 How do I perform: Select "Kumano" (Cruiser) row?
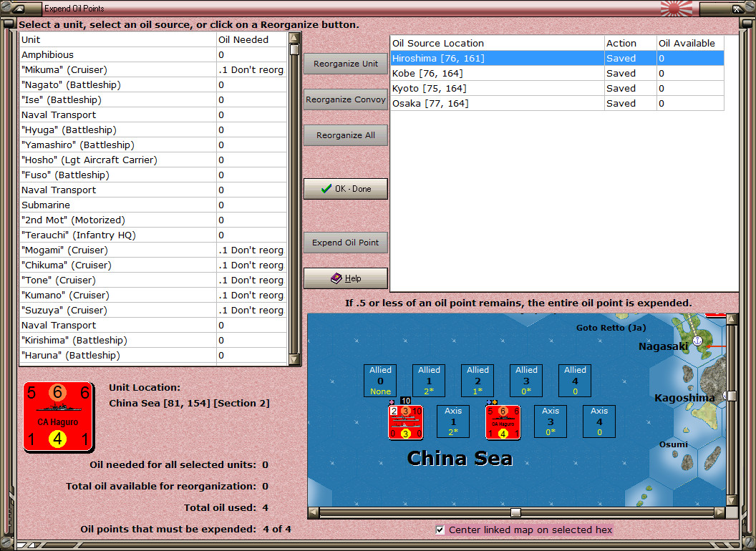click(152, 295)
